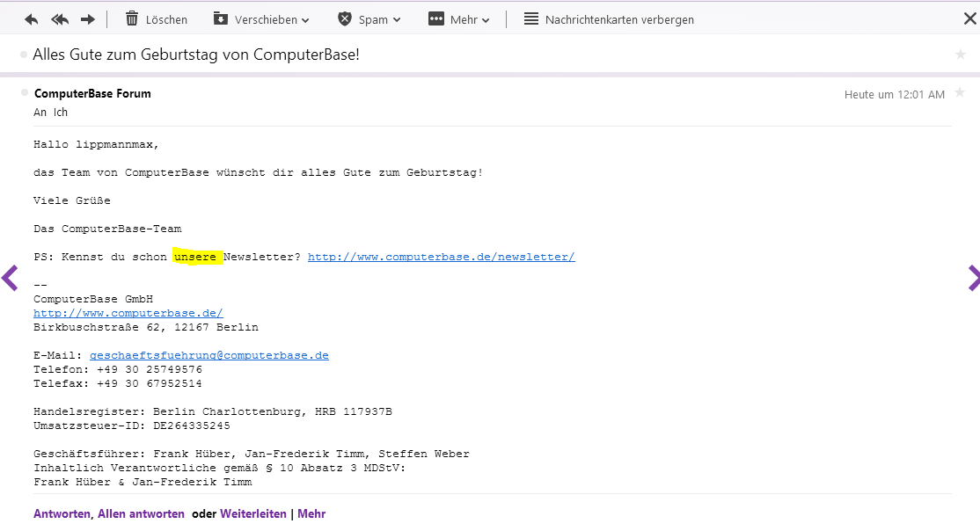Click the Verschieben folder icon

[221, 18]
